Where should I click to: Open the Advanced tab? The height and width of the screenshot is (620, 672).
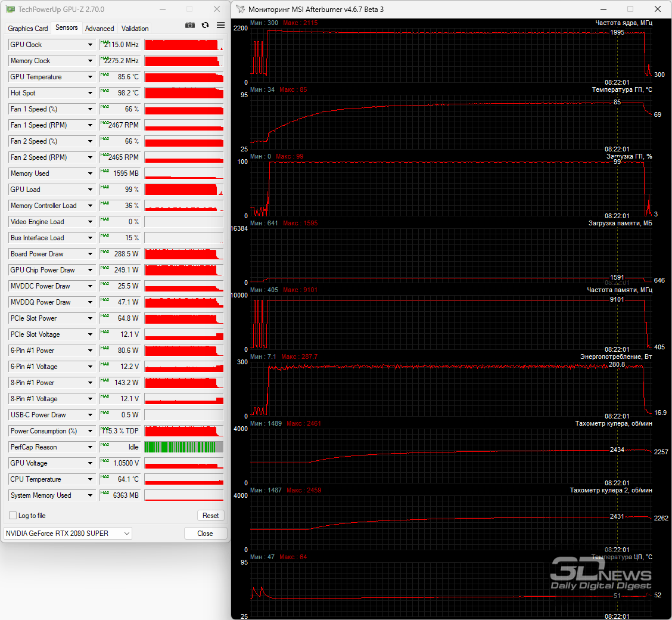(x=99, y=28)
